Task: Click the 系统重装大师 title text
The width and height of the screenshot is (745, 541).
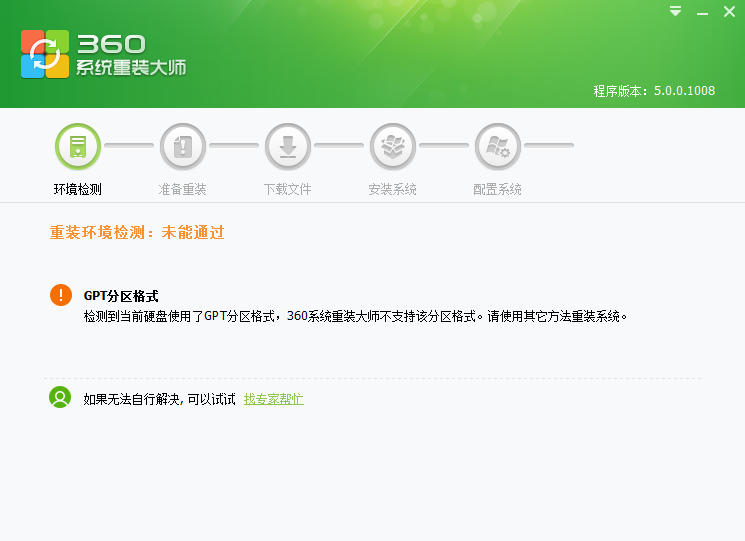Action: point(131,67)
